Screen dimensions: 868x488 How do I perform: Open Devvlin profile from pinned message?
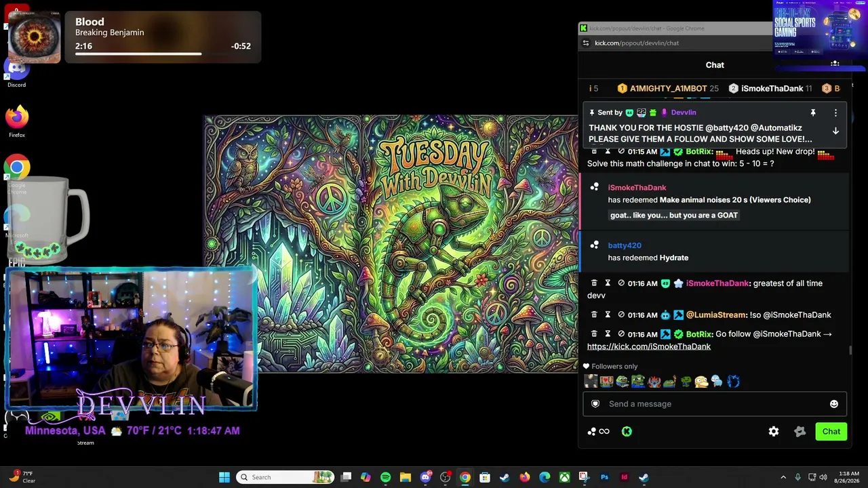684,113
